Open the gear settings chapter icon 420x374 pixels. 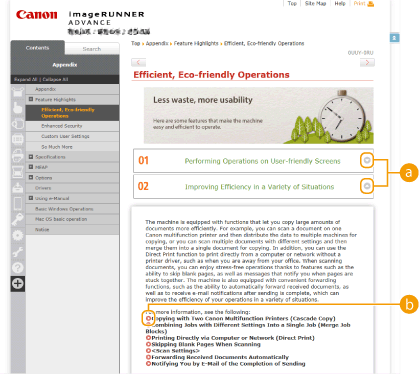click(x=18, y=236)
